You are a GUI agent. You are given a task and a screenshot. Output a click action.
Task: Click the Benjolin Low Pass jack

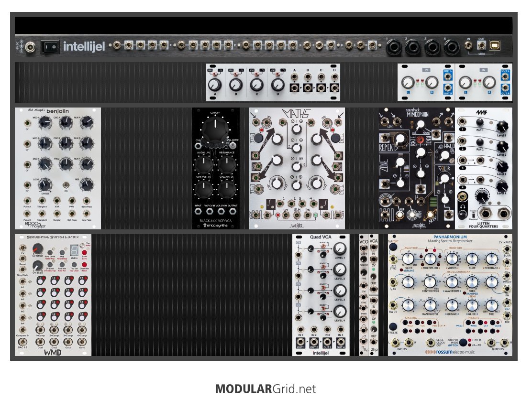[87, 214]
